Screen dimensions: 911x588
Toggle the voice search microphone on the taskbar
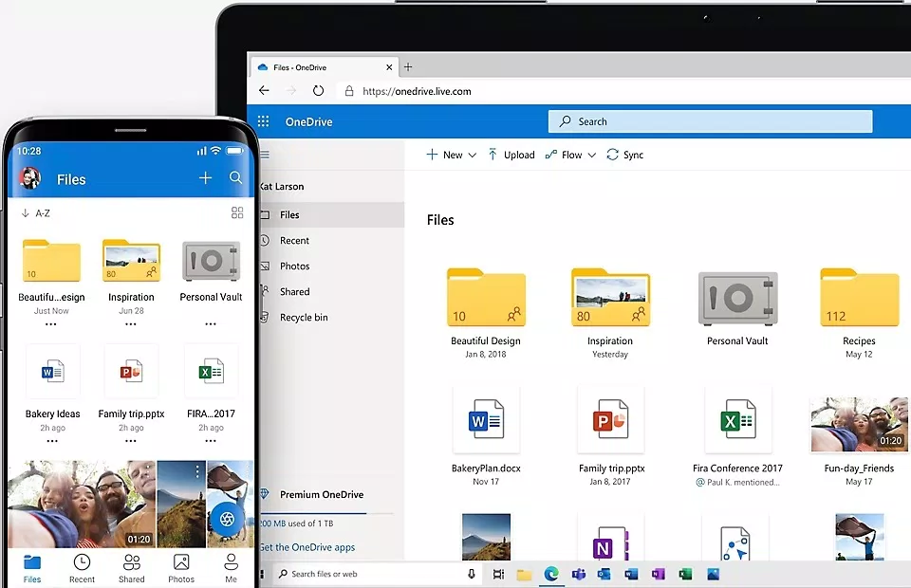coord(472,574)
